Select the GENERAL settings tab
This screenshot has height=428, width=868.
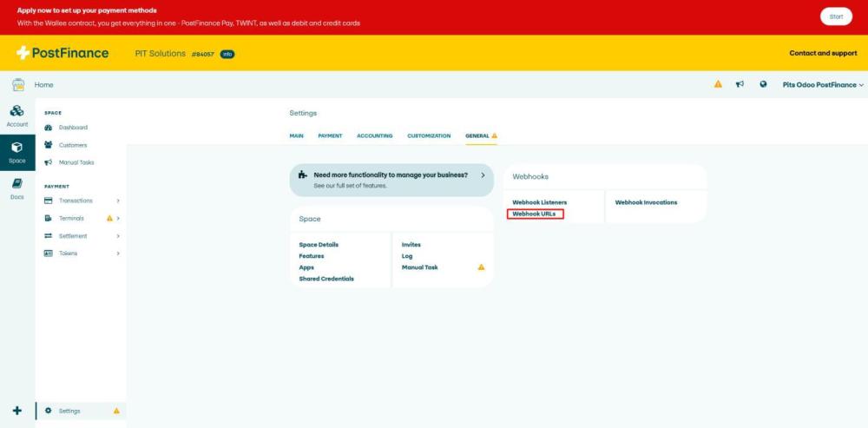[481, 135]
